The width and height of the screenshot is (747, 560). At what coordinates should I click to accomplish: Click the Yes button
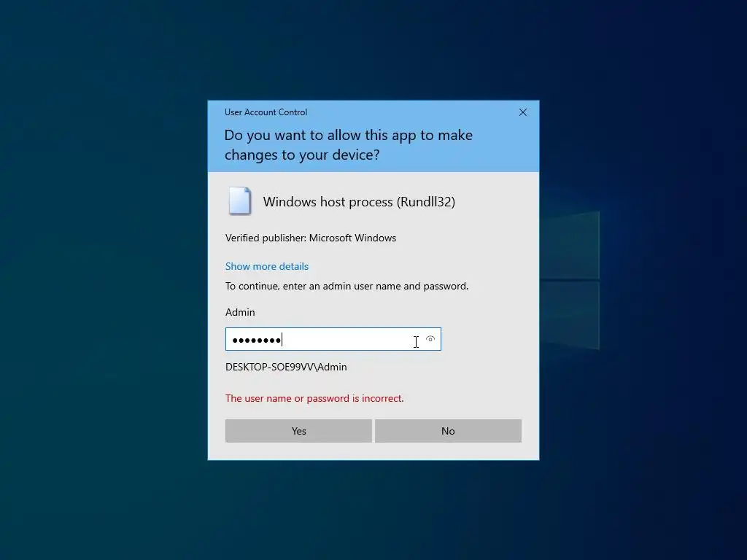(x=298, y=431)
